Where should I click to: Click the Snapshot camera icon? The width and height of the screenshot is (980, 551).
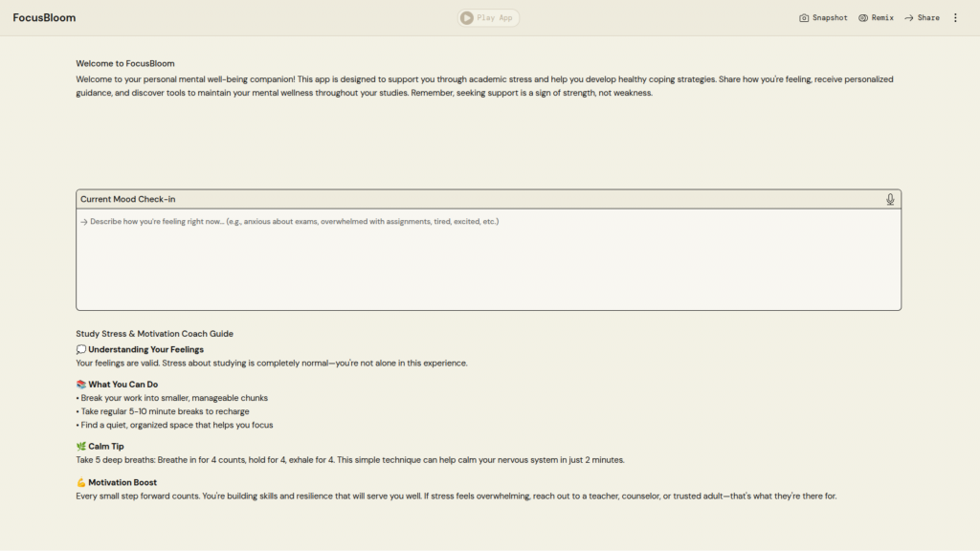(804, 18)
